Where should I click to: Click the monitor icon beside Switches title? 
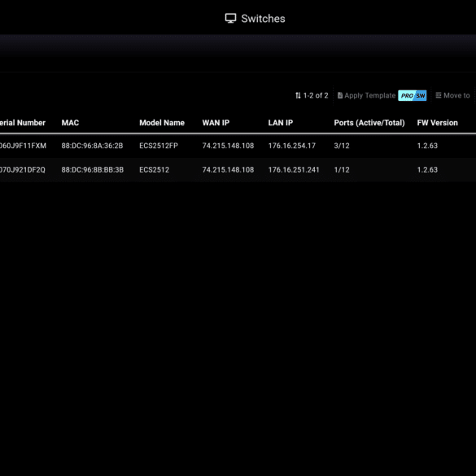point(230,18)
